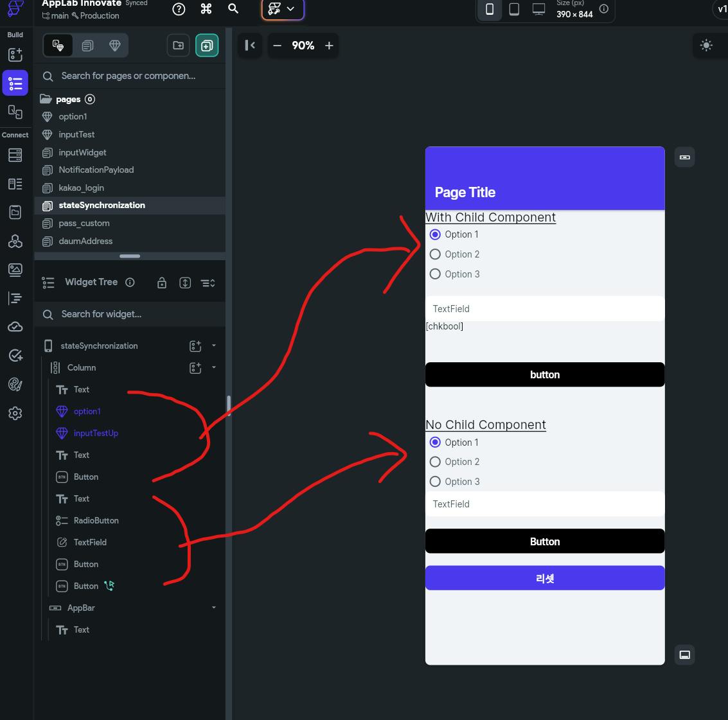The height and width of the screenshot is (720, 728).
Task: Open the pass_custom page
Action: pos(84,224)
